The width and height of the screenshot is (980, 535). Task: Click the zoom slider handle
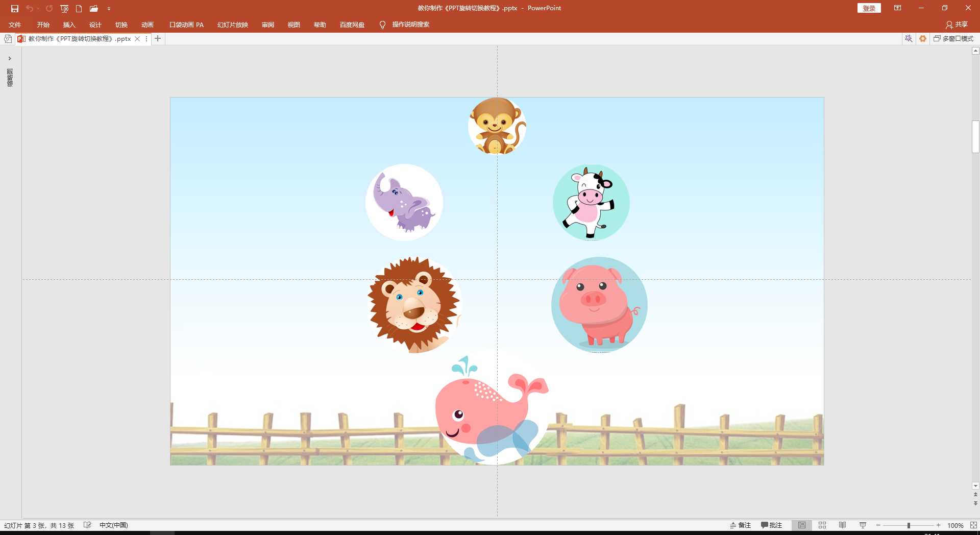click(x=909, y=525)
